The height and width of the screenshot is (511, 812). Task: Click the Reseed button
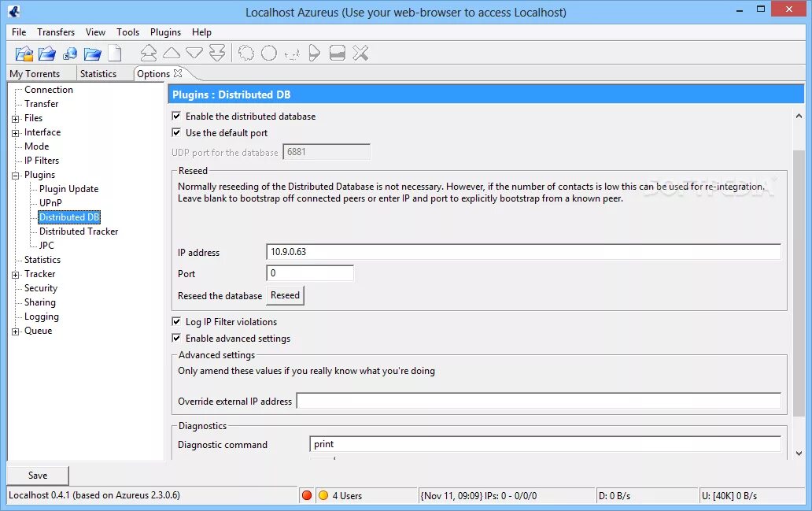tap(286, 295)
